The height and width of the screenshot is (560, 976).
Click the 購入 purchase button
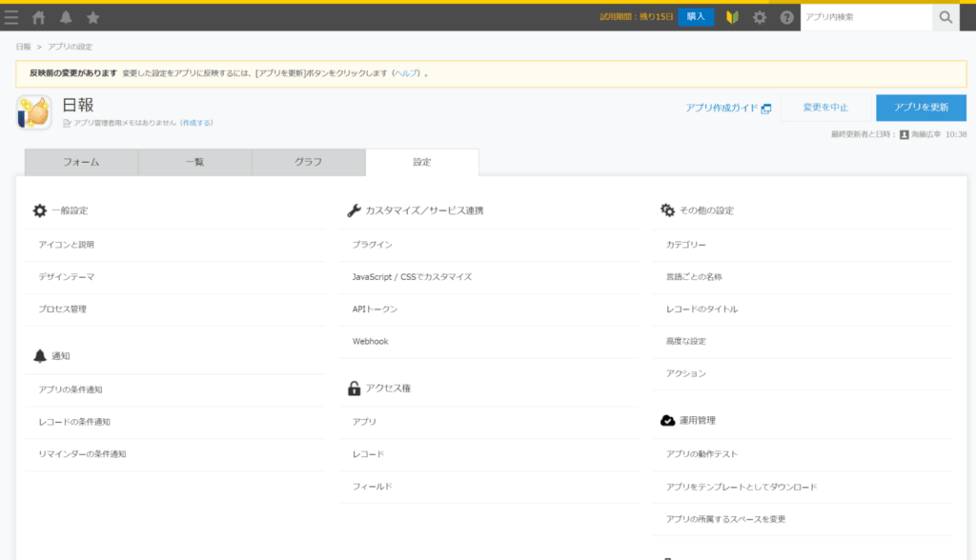pos(695,16)
